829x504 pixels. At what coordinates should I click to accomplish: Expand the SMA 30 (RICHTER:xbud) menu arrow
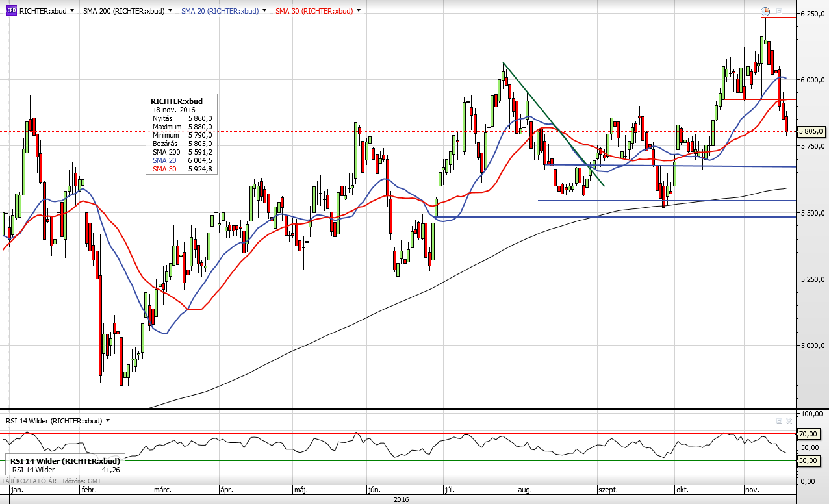(x=358, y=11)
